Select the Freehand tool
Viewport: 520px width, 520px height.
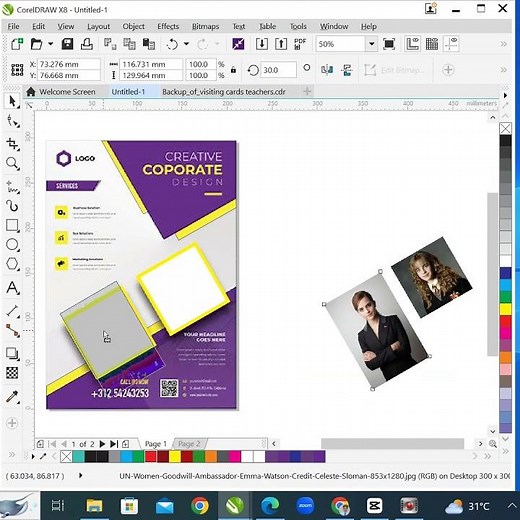(x=12, y=187)
